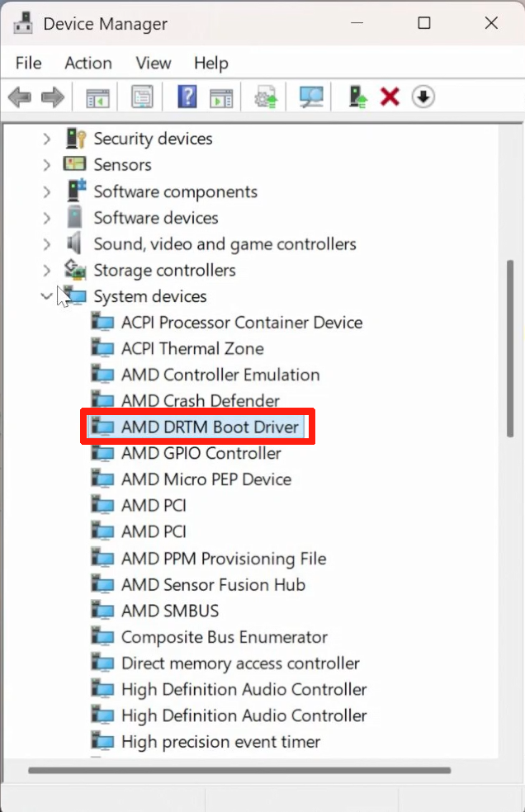Click the down-arrow Disable device icon
Image resolution: width=525 pixels, height=812 pixels.
coord(423,97)
